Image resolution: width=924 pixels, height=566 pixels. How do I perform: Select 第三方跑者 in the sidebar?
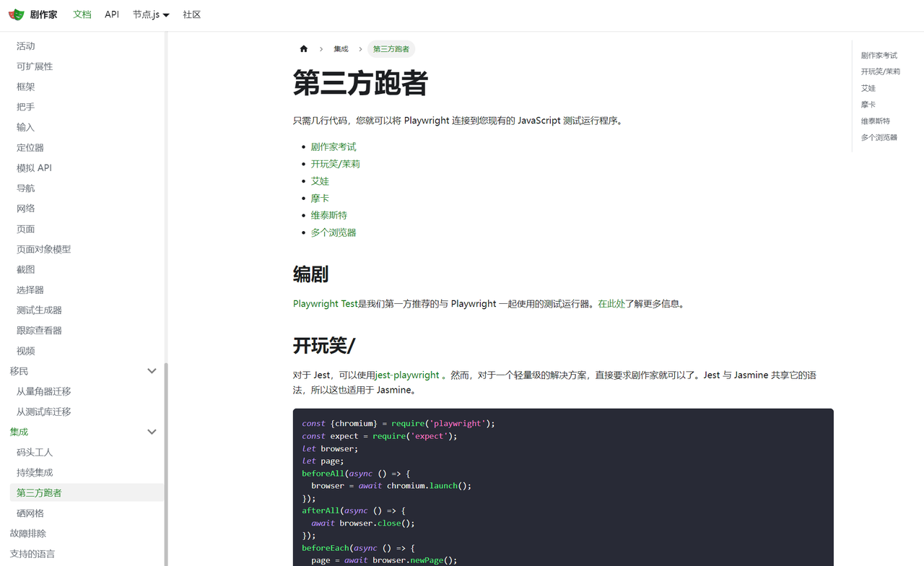point(39,492)
